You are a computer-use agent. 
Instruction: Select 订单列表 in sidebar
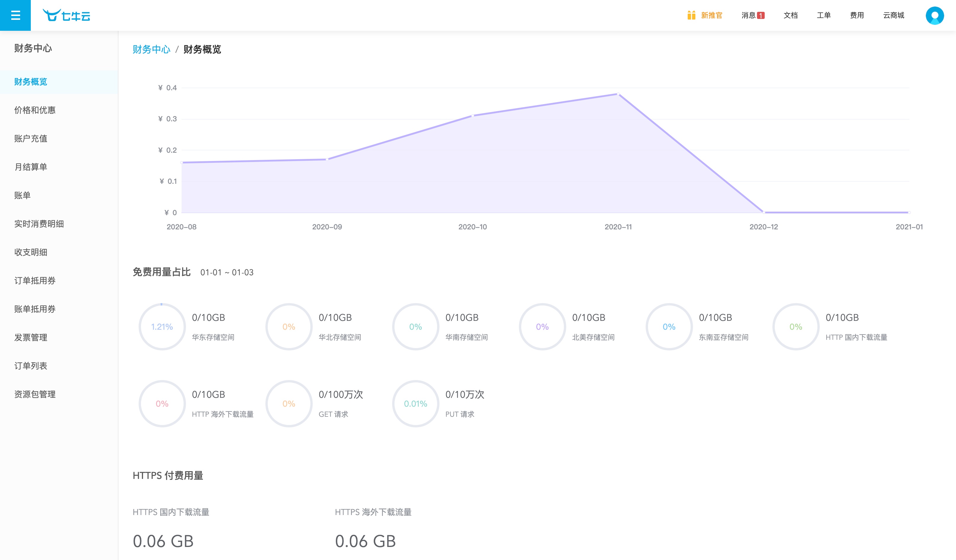tap(59, 366)
